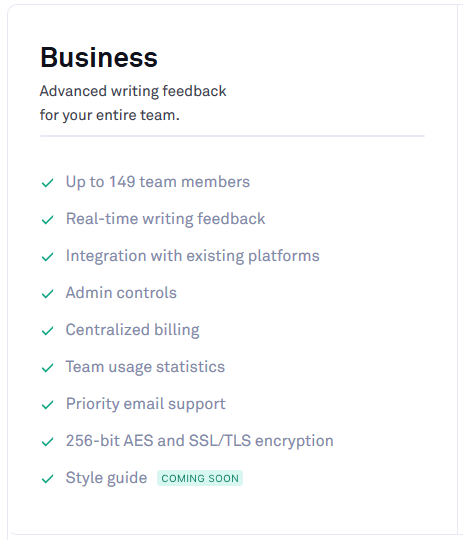Click the COMING SOON badge
The image size is (463, 540).
pyautogui.click(x=200, y=478)
